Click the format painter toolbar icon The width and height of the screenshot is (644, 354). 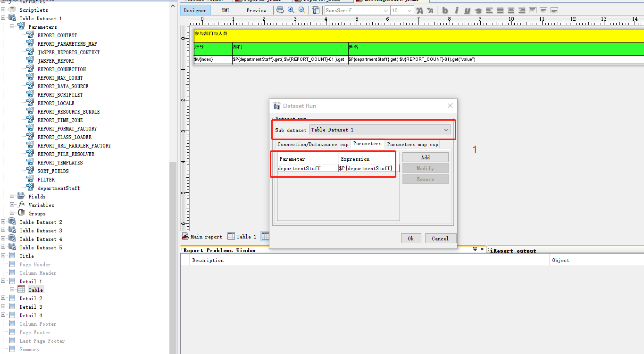click(x=316, y=10)
